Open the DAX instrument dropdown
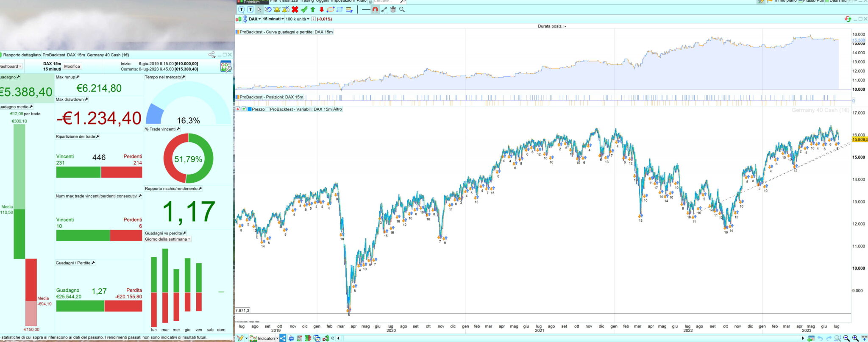 pyautogui.click(x=254, y=19)
